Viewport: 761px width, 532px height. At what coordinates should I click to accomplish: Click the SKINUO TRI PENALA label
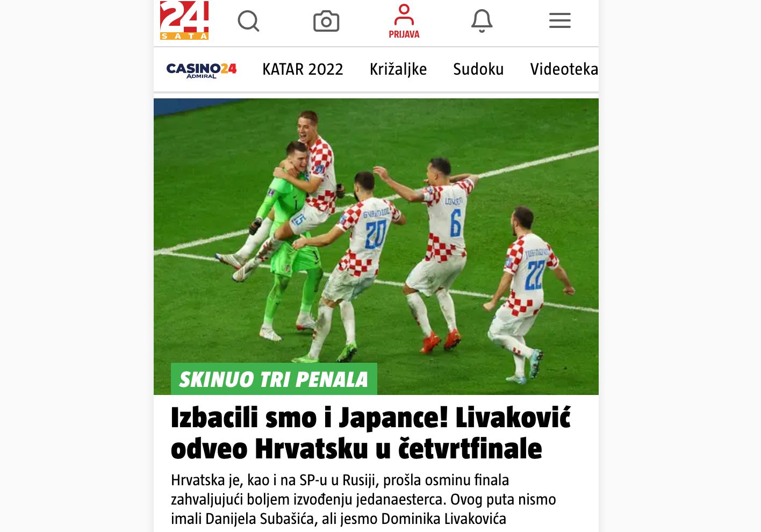click(x=274, y=379)
